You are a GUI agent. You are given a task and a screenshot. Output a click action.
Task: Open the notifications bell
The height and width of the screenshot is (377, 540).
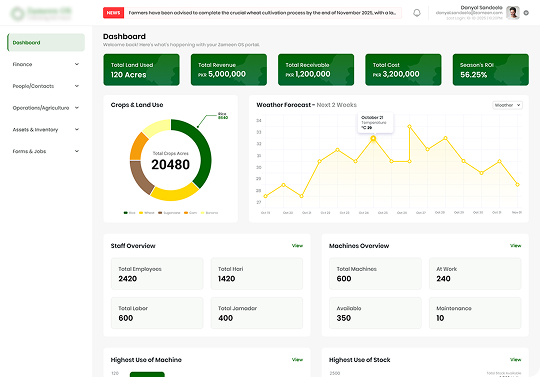pyautogui.click(x=417, y=13)
